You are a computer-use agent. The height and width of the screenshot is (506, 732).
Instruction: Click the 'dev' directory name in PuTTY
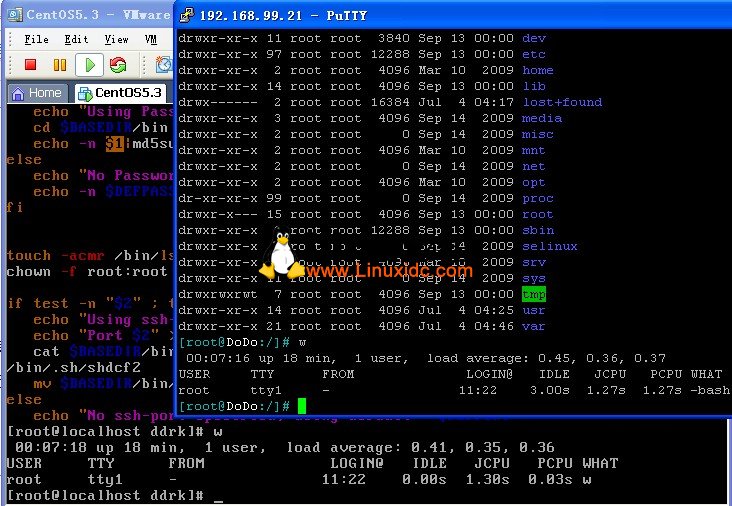point(534,38)
